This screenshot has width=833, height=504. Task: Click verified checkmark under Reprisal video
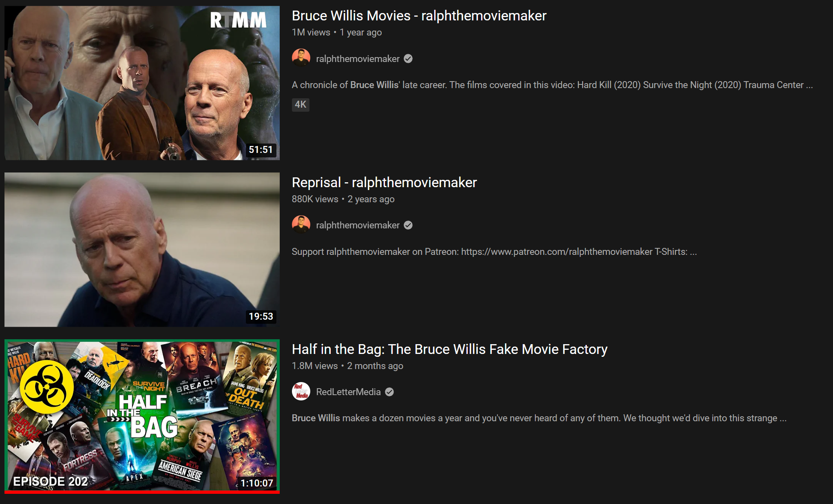point(408,225)
